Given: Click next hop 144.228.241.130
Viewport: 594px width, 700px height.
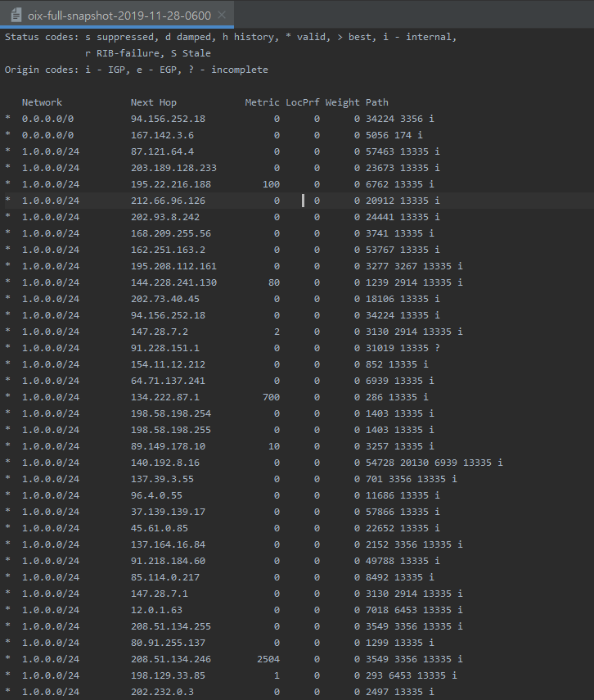Looking at the screenshot, I should (173, 282).
